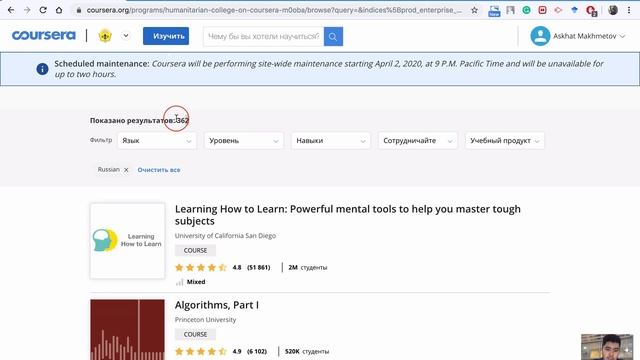
Task: Click Princeton University text
Action: point(205,320)
